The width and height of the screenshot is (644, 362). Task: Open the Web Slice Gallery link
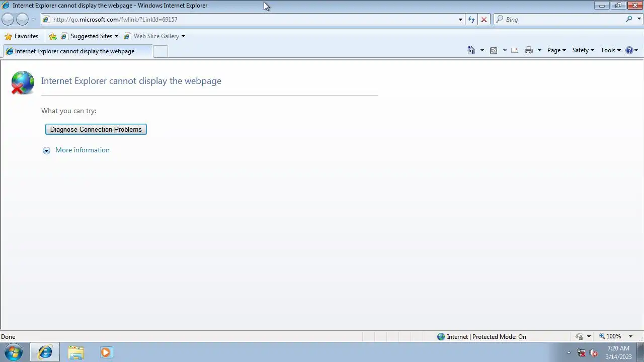tap(154, 36)
